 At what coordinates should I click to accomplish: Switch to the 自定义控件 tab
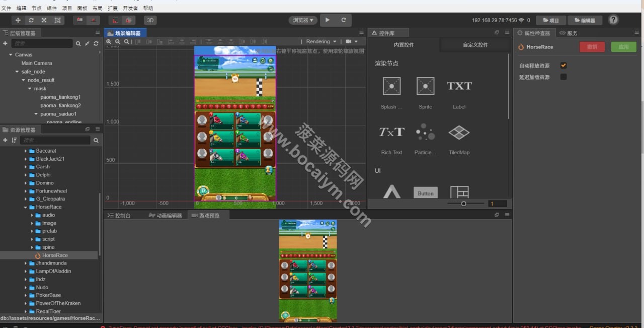pos(475,45)
